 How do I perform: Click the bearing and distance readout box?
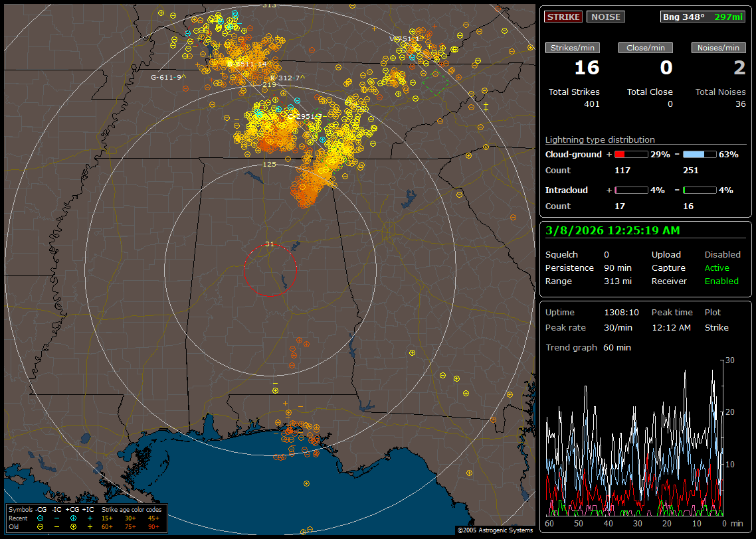[x=703, y=17]
